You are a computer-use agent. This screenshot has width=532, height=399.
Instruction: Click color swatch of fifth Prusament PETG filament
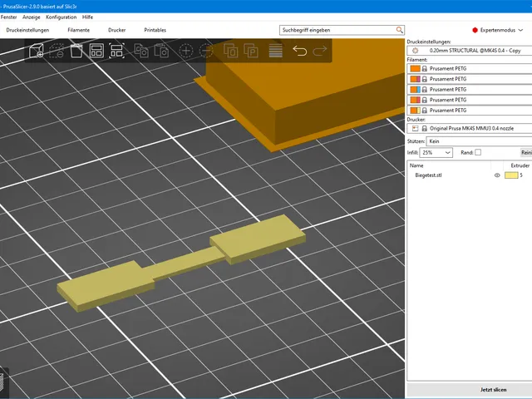(x=416, y=111)
